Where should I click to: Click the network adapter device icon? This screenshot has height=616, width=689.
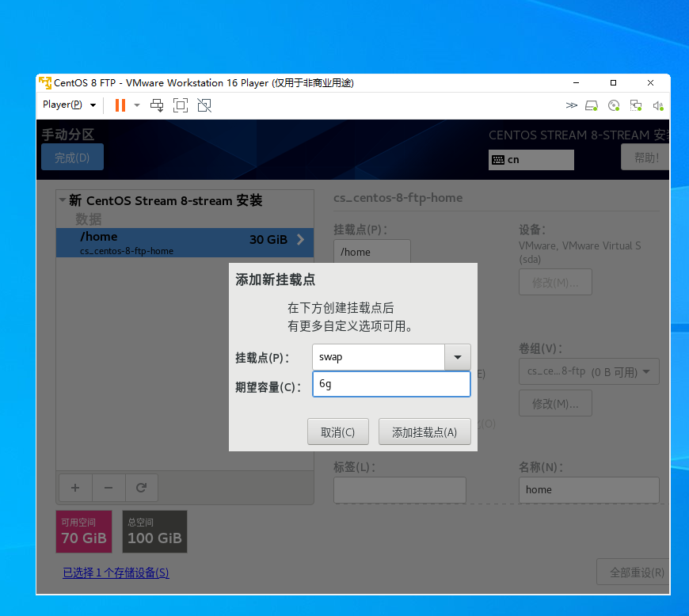pyautogui.click(x=636, y=106)
